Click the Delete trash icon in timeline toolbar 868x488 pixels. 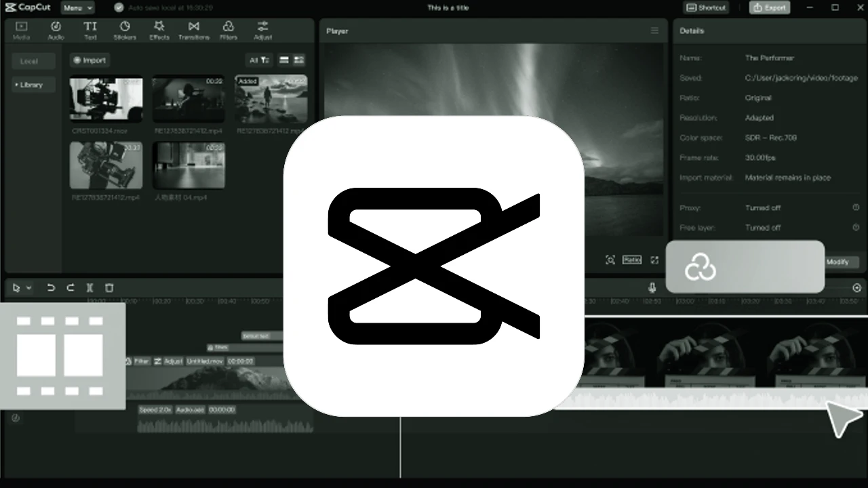coord(109,288)
